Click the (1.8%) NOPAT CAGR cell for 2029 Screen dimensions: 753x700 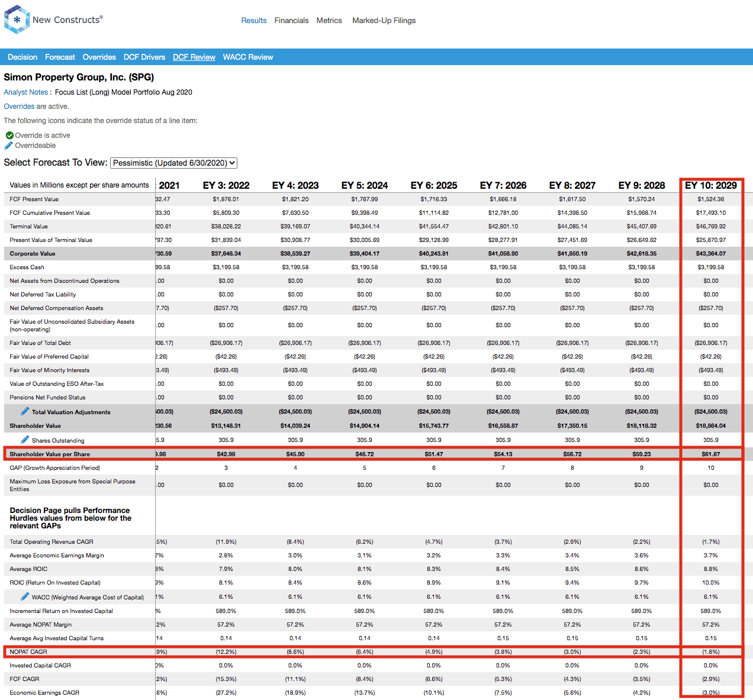[x=711, y=651]
